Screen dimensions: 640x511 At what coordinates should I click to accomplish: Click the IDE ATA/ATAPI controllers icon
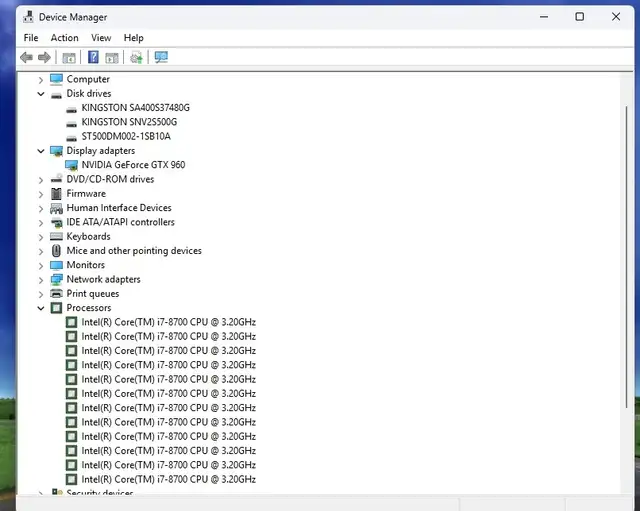click(56, 222)
